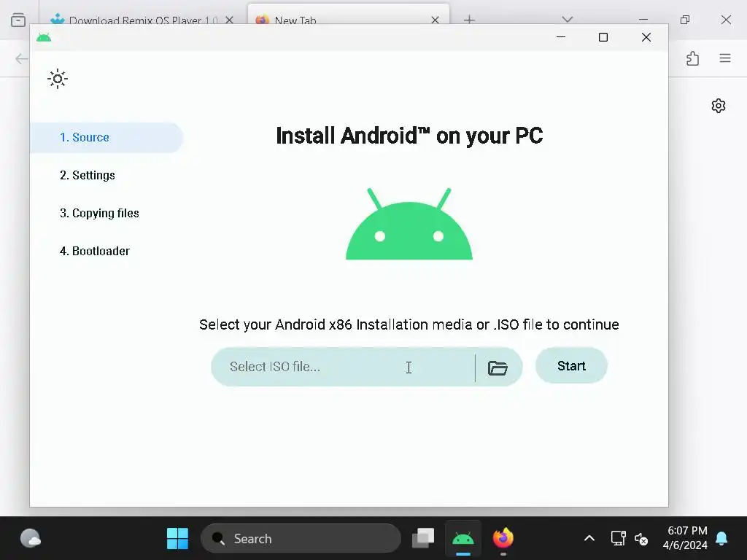Restore down the Firefox window
The height and width of the screenshot is (560, 747).
685,20
